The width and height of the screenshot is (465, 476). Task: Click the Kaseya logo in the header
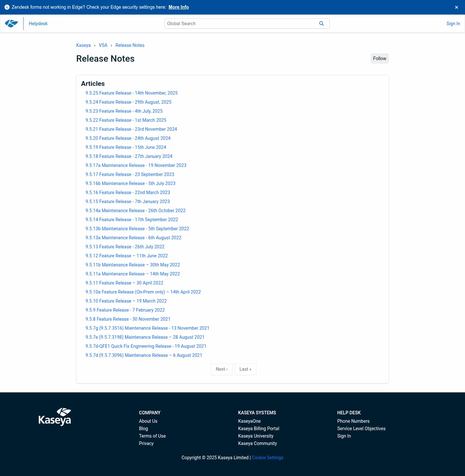pyautogui.click(x=12, y=23)
